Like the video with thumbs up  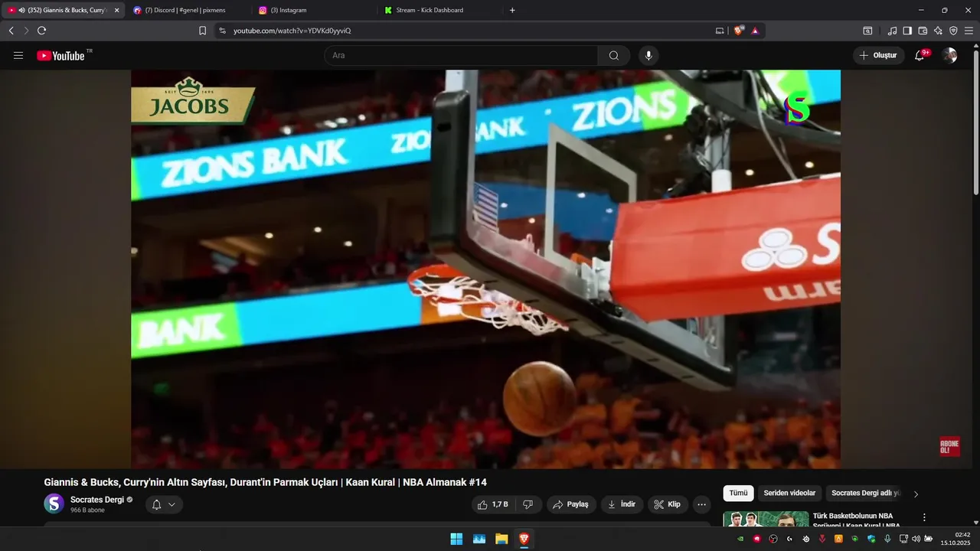(x=492, y=504)
